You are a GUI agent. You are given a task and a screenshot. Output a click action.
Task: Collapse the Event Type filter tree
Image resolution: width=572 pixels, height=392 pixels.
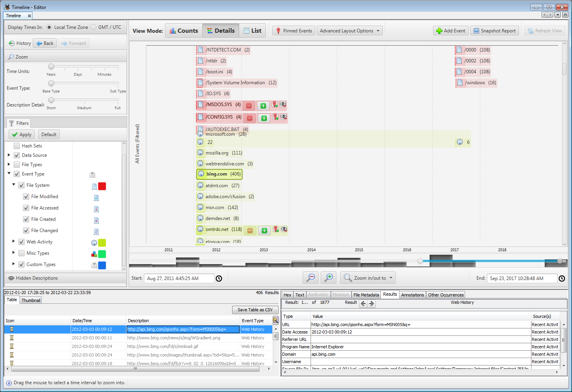pos(9,174)
